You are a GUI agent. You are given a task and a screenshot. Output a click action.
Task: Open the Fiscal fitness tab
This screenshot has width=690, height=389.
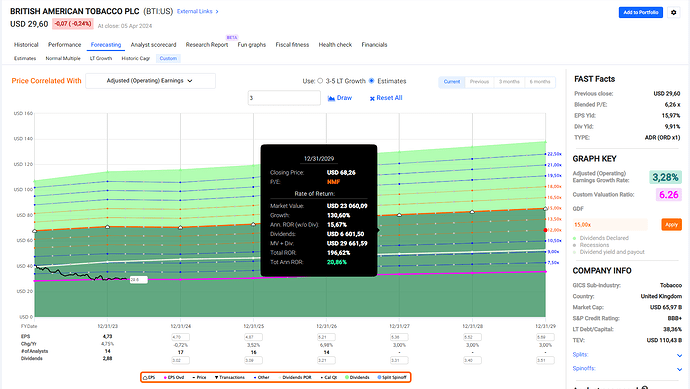click(292, 45)
